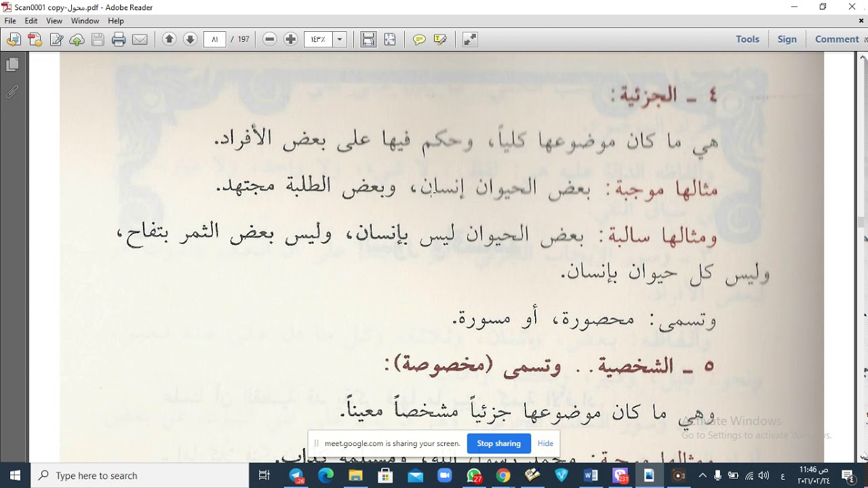Click the Save (floppy disk) icon
Image resolution: width=868 pixels, height=488 pixels.
coord(98,40)
